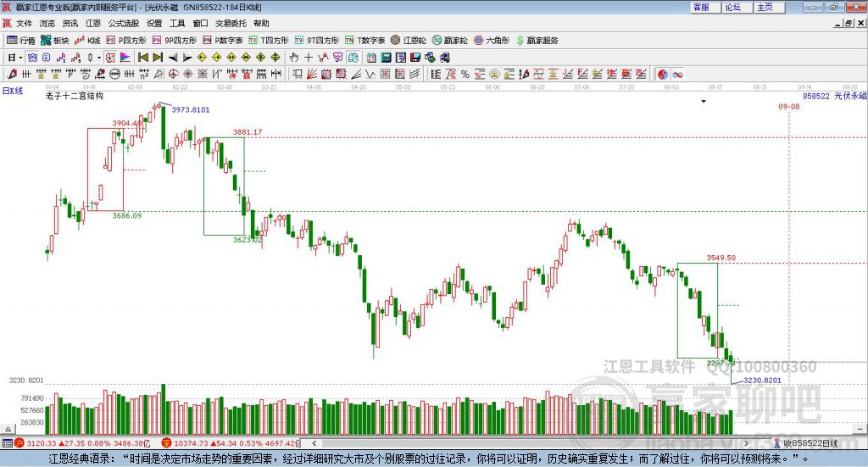Open the 六角形 hexagon tool

pyautogui.click(x=492, y=41)
